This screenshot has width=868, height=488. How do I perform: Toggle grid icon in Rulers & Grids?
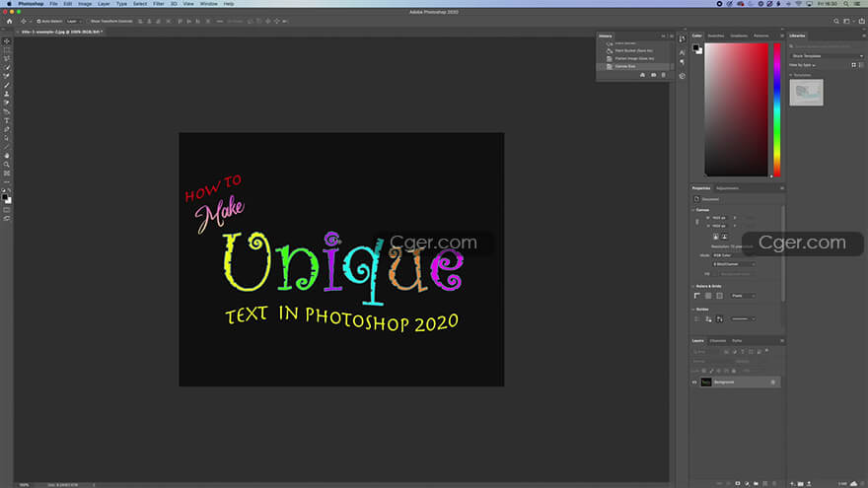coord(708,296)
